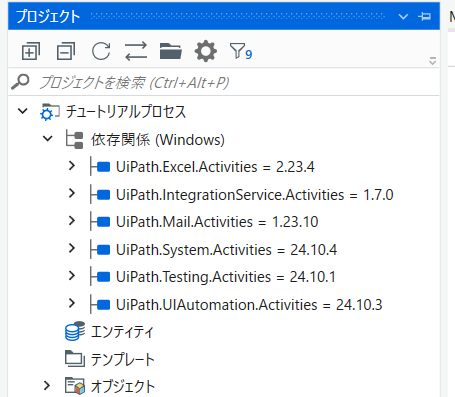455x397 pixels.
Task: Select UiPath.System.Activities = 24.10.4
Action: (226, 250)
